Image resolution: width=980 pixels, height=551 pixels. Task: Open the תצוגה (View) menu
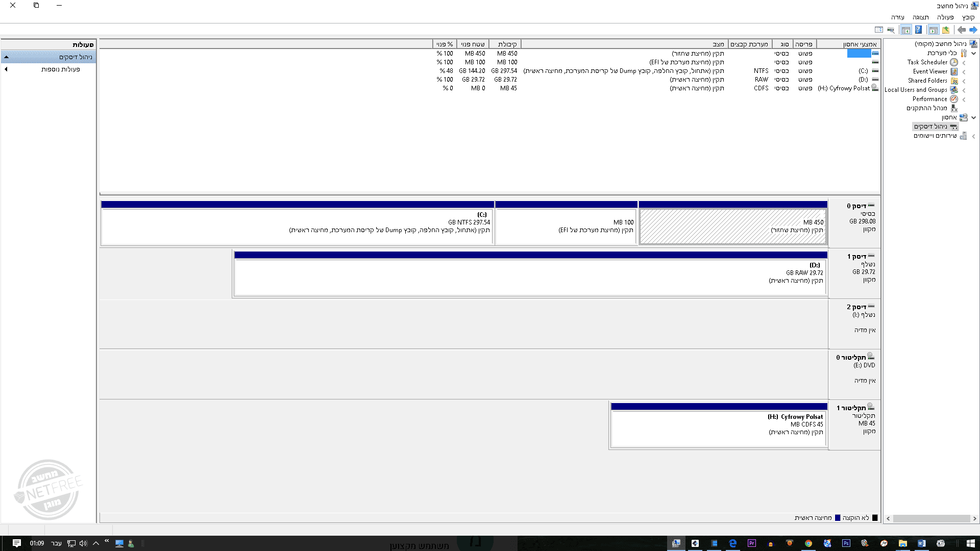(920, 17)
